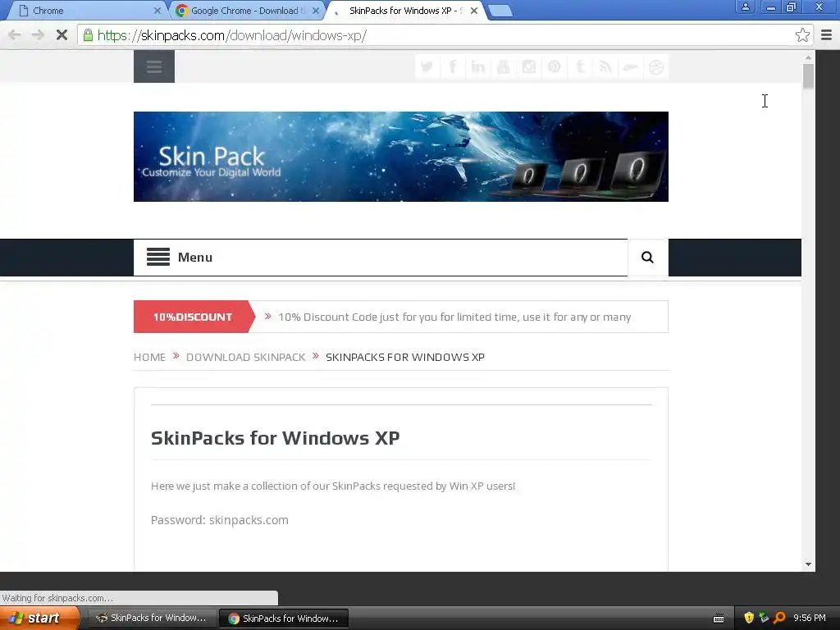Open the Pinterest social icon
Image resolution: width=840 pixels, height=630 pixels.
[x=555, y=67]
